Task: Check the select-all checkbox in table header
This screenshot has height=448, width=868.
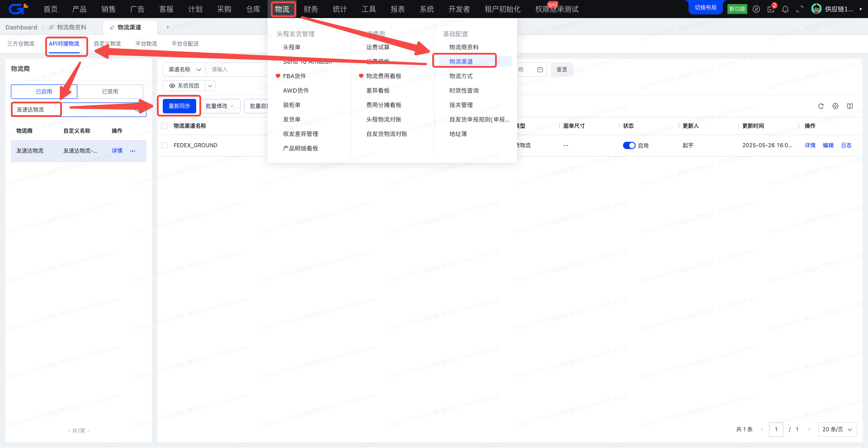Action: click(165, 126)
